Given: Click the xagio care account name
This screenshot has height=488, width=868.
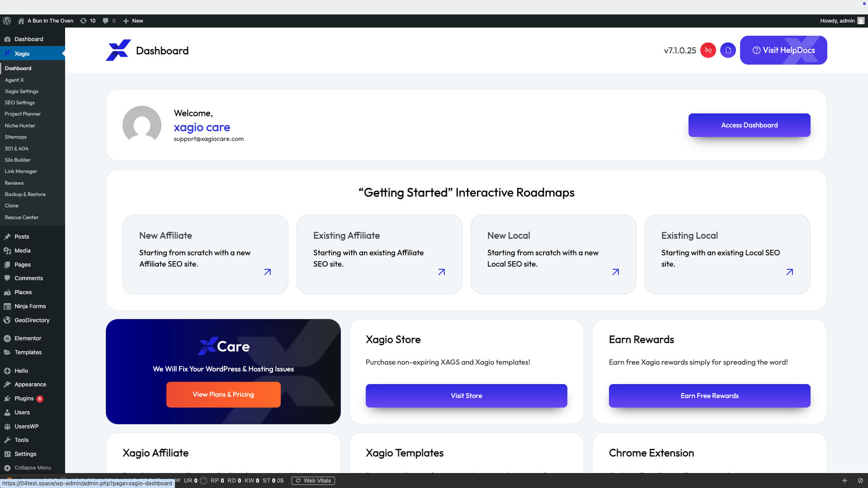Looking at the screenshot, I should pyautogui.click(x=202, y=127).
